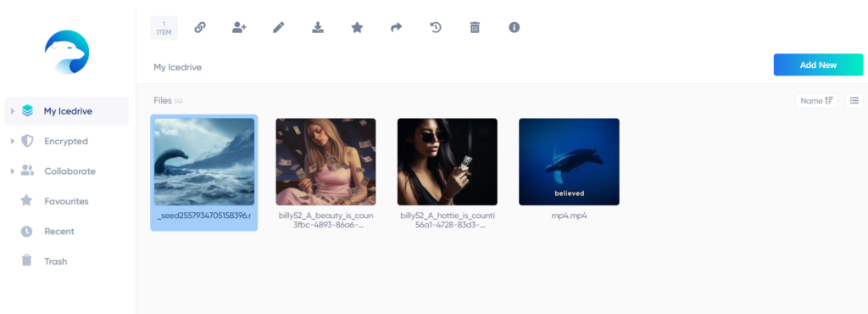Switch to list view layout toggle

point(854,101)
